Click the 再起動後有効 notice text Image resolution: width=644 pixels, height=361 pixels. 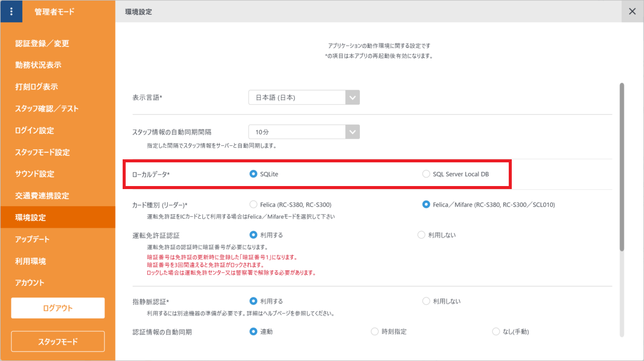click(379, 56)
